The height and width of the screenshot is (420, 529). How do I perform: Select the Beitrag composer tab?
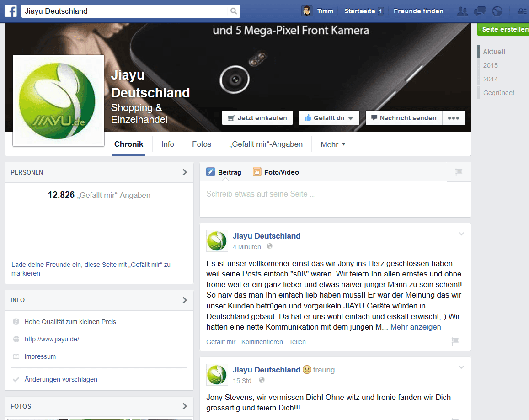224,172
